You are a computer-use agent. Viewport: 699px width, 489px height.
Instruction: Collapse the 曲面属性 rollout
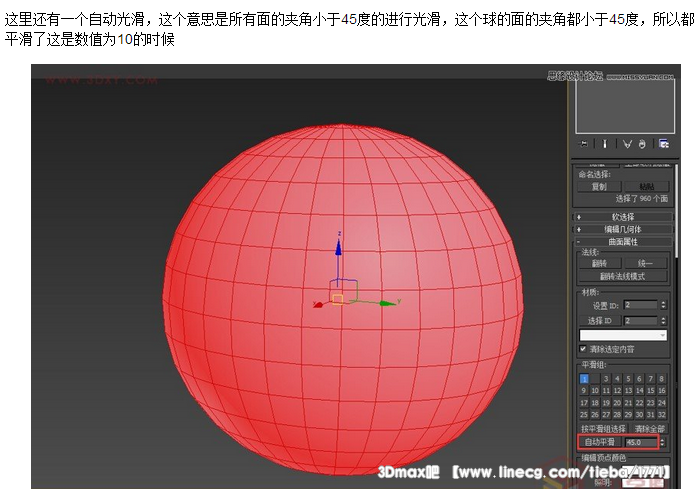pyautogui.click(x=623, y=242)
